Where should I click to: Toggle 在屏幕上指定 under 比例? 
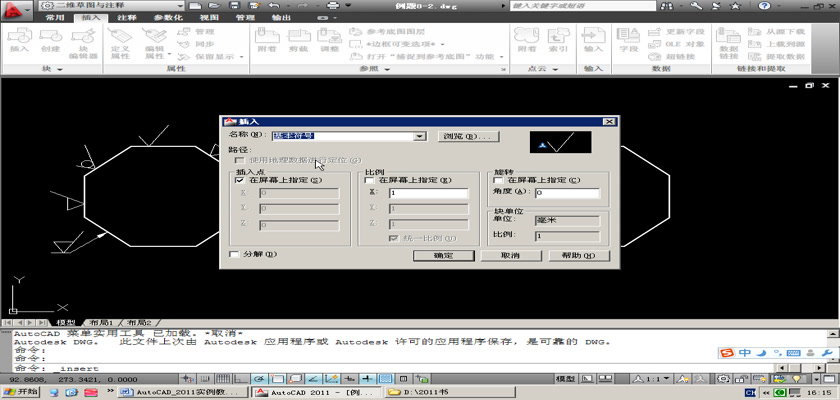369,180
